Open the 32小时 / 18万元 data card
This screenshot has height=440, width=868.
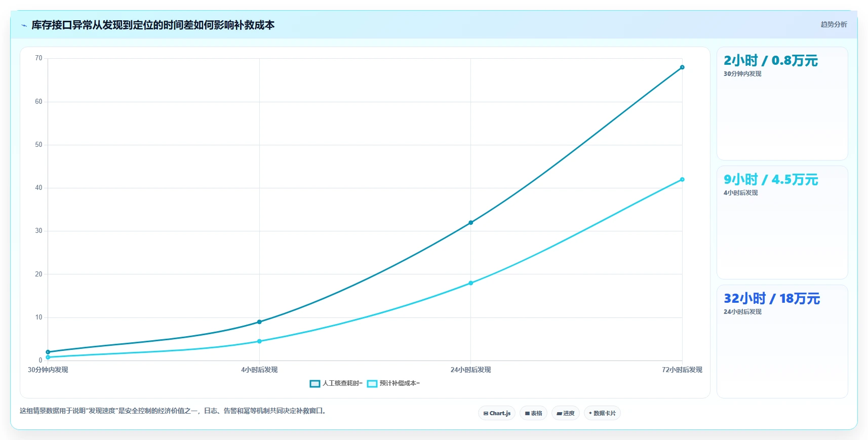pos(782,342)
